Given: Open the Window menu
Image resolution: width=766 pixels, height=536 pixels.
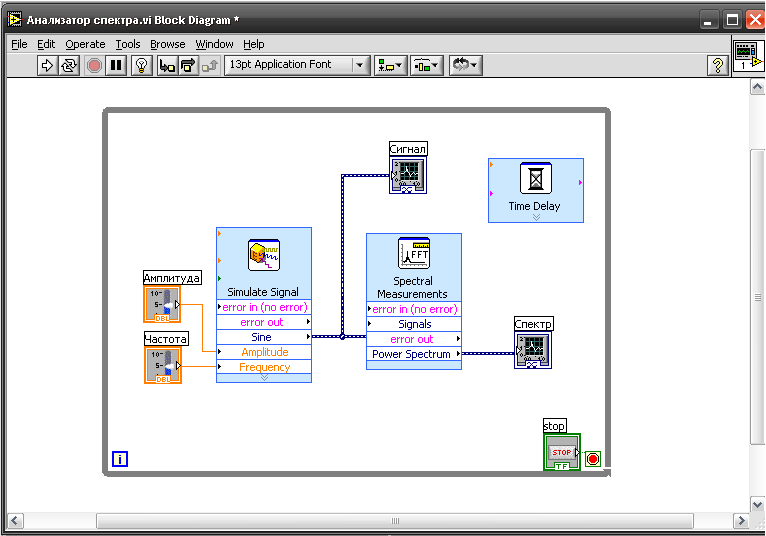Looking at the screenshot, I should coord(214,44).
